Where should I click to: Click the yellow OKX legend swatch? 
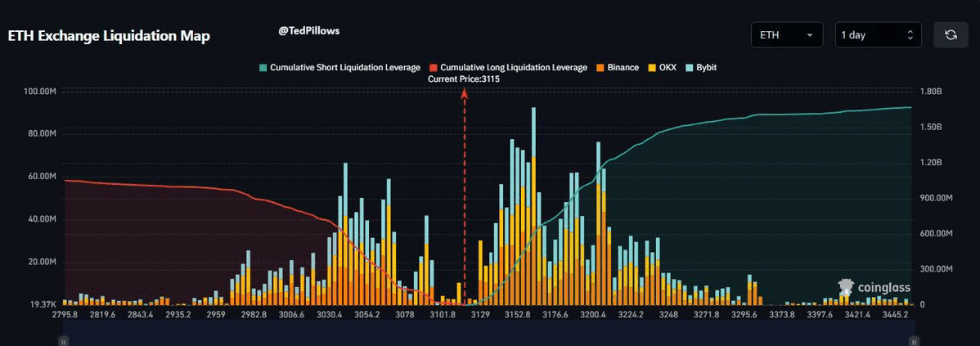click(651, 67)
